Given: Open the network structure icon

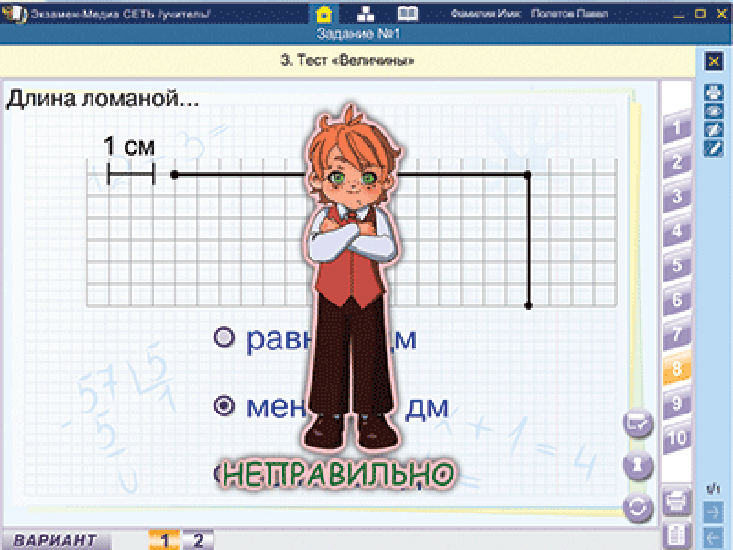Looking at the screenshot, I should point(365,14).
